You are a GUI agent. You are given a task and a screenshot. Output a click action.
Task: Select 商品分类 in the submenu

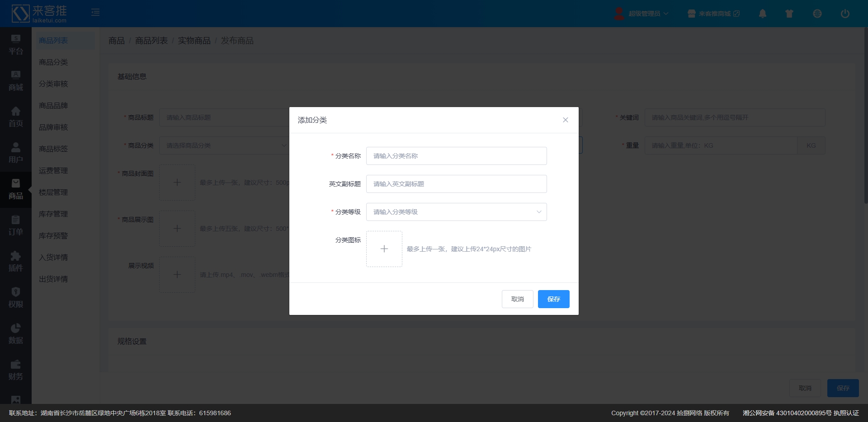(x=53, y=62)
